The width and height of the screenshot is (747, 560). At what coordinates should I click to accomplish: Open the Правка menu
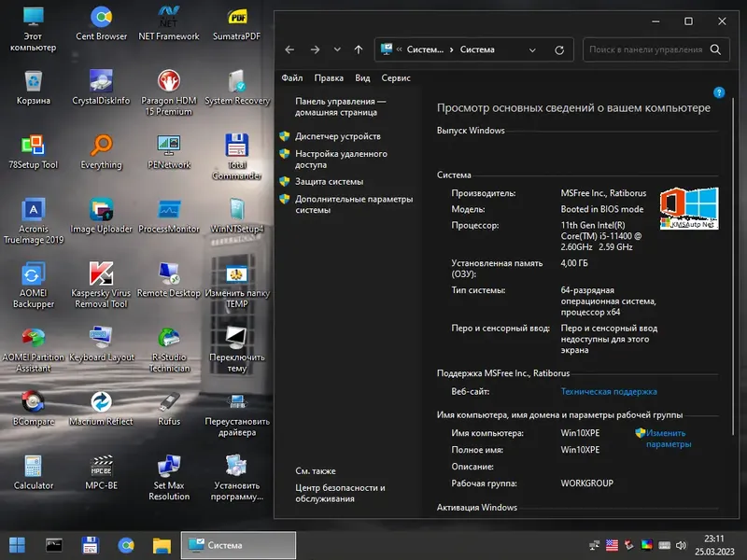point(329,78)
